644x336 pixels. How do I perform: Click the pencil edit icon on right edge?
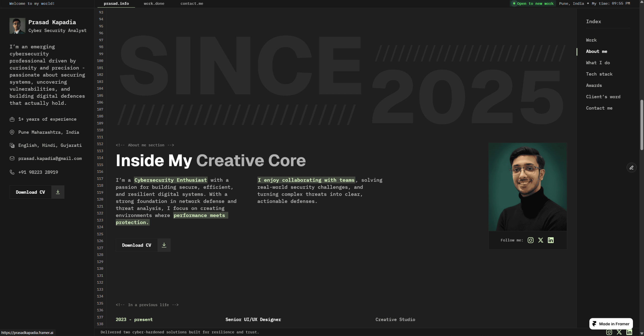click(631, 167)
